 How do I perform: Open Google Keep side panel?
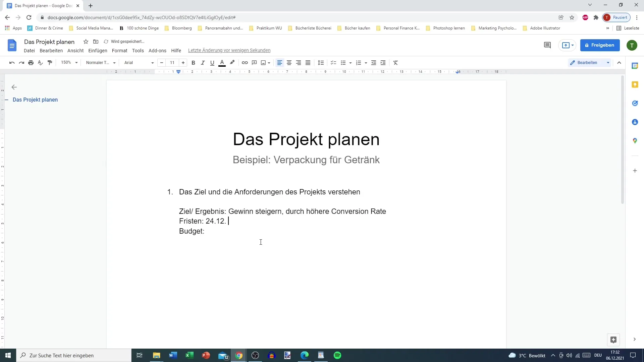click(x=635, y=84)
